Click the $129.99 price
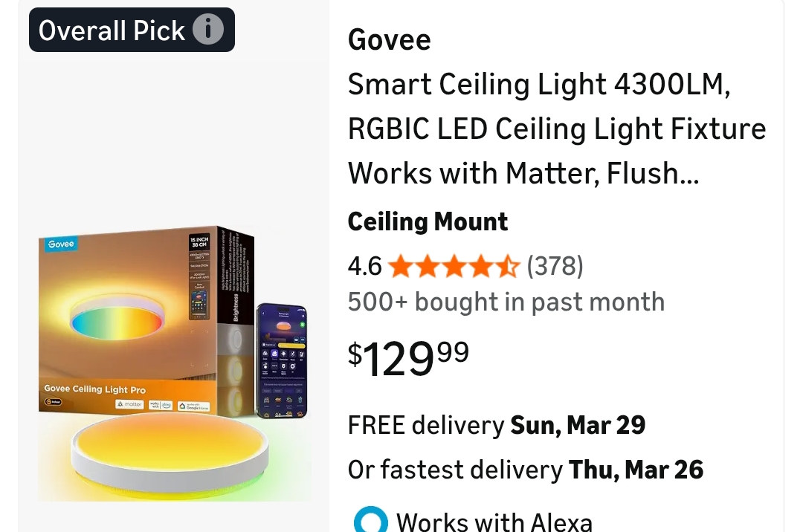The width and height of the screenshot is (803, 532). 409,357
